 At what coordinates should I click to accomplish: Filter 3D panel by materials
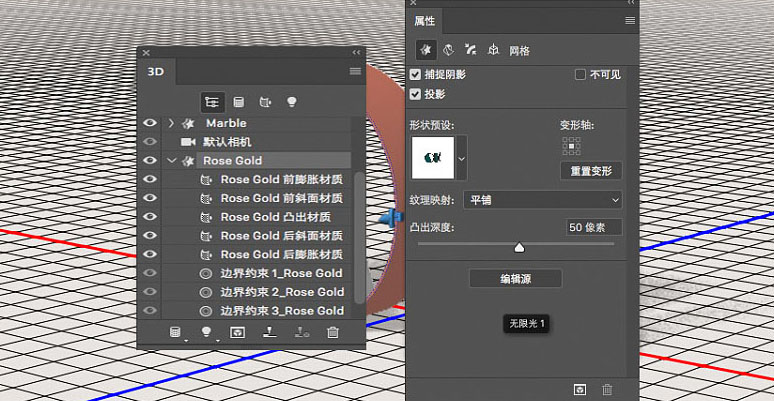point(265,102)
